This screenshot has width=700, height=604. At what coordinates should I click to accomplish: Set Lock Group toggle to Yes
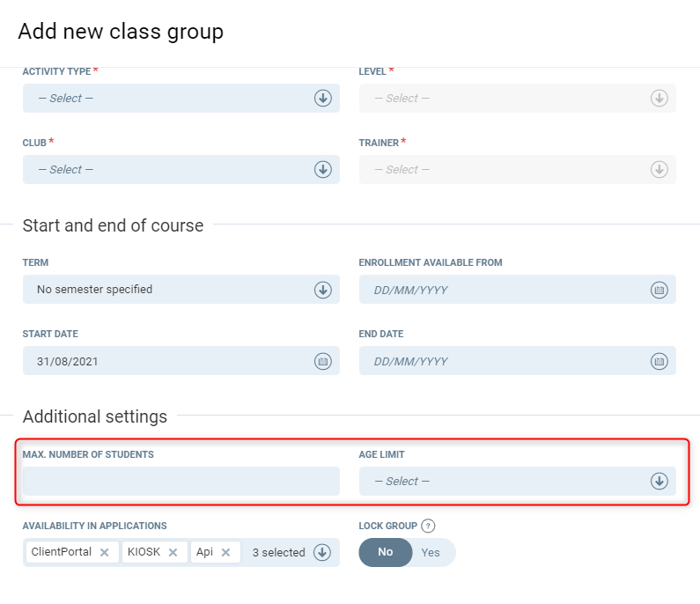(431, 553)
